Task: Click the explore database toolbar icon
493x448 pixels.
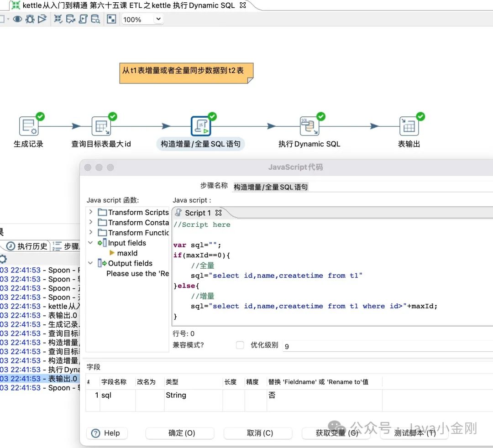Action: tap(95, 19)
